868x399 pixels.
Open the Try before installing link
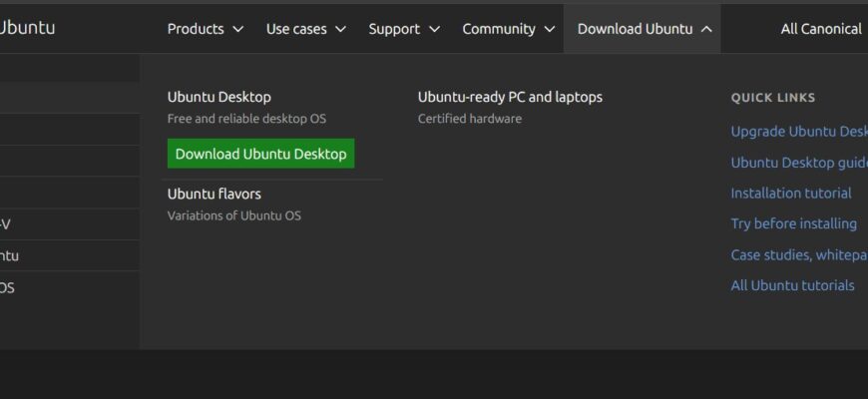[x=794, y=223]
